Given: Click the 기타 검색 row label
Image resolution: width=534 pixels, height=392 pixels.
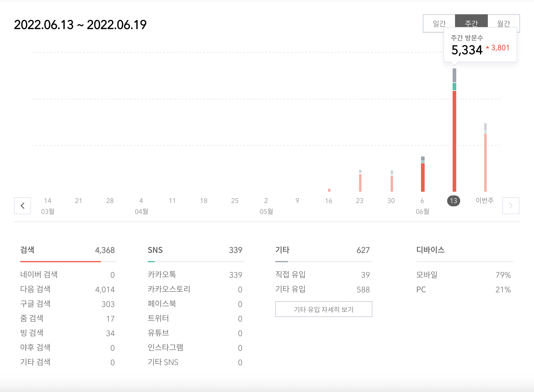Looking at the screenshot, I should 35,362.
